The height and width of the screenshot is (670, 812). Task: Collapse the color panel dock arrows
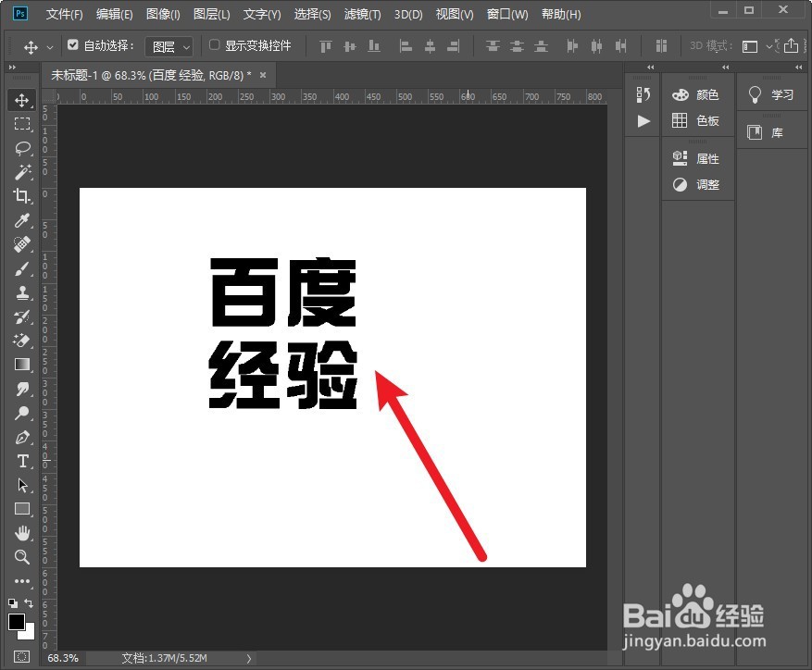(x=725, y=68)
